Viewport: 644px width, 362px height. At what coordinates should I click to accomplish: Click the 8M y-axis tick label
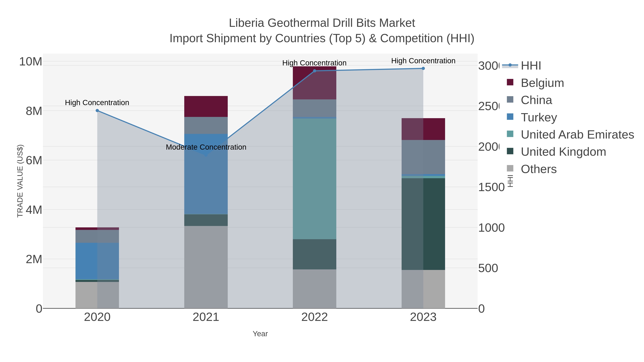point(34,111)
